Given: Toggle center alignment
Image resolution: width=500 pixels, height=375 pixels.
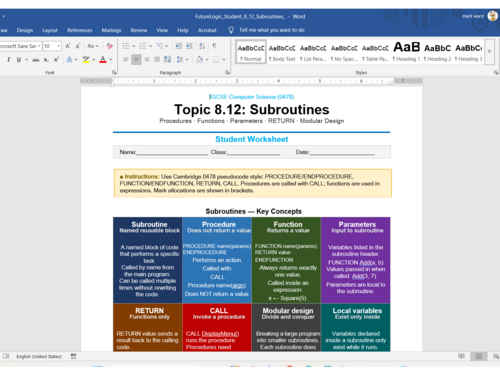Looking at the screenshot, I should pos(136,60).
